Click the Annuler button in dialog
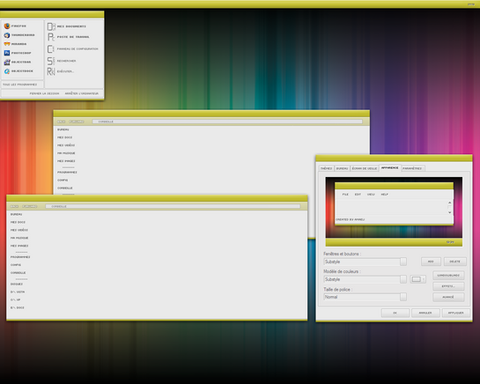 click(425, 313)
